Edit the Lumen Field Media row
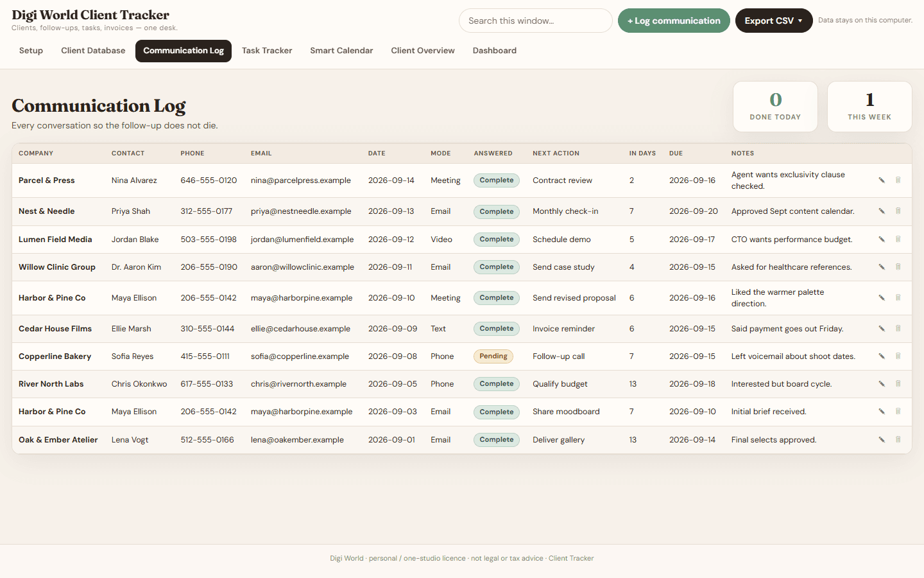This screenshot has height=578, width=924. pos(882,240)
